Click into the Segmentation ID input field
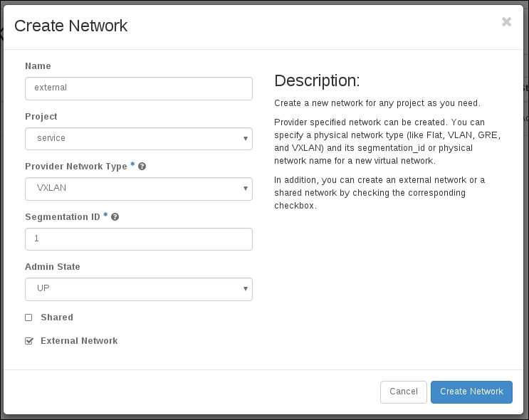Viewport: 529px width, 420px height. point(138,239)
